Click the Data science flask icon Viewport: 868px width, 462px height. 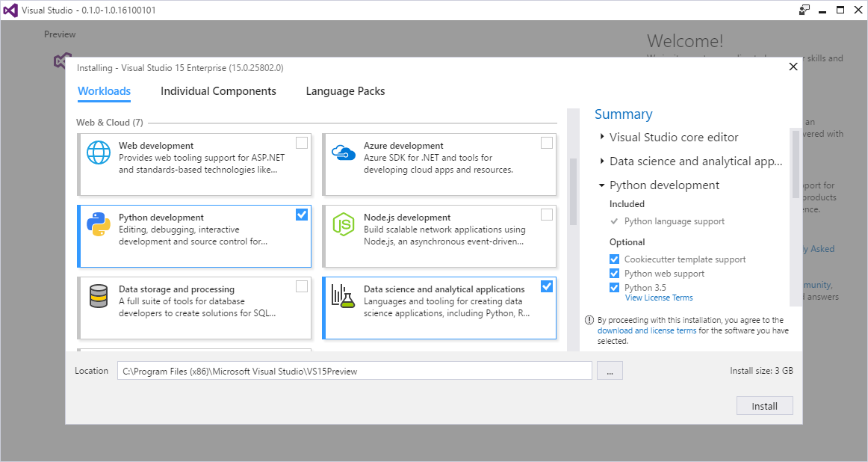click(x=343, y=296)
